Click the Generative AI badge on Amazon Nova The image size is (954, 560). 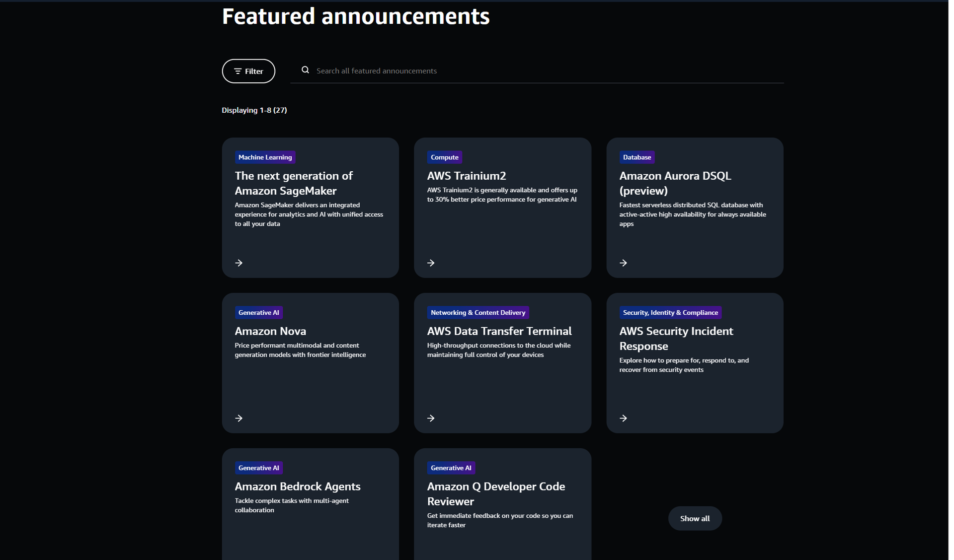tap(258, 312)
